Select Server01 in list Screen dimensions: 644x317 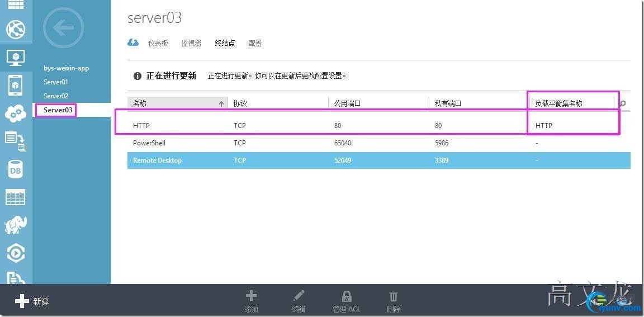pyautogui.click(x=56, y=82)
